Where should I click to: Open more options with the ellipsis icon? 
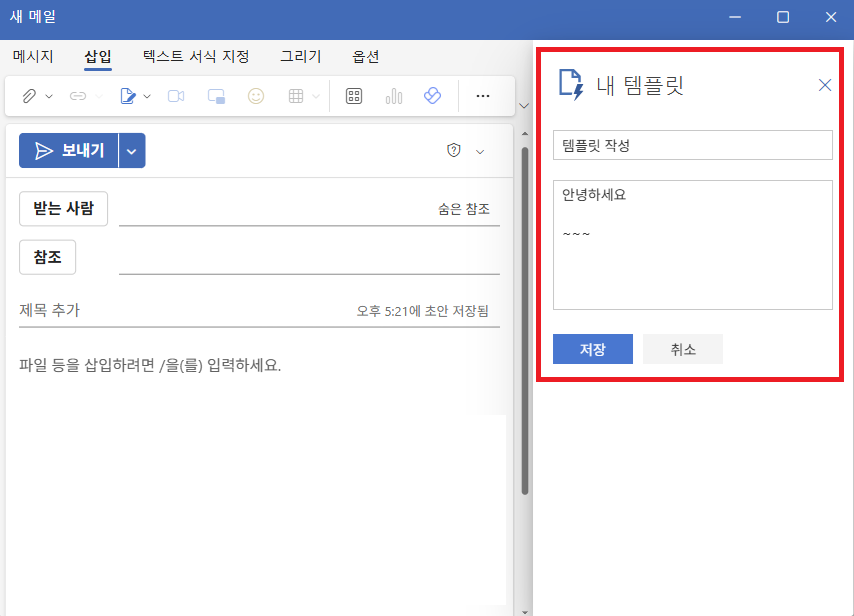pyautogui.click(x=483, y=95)
